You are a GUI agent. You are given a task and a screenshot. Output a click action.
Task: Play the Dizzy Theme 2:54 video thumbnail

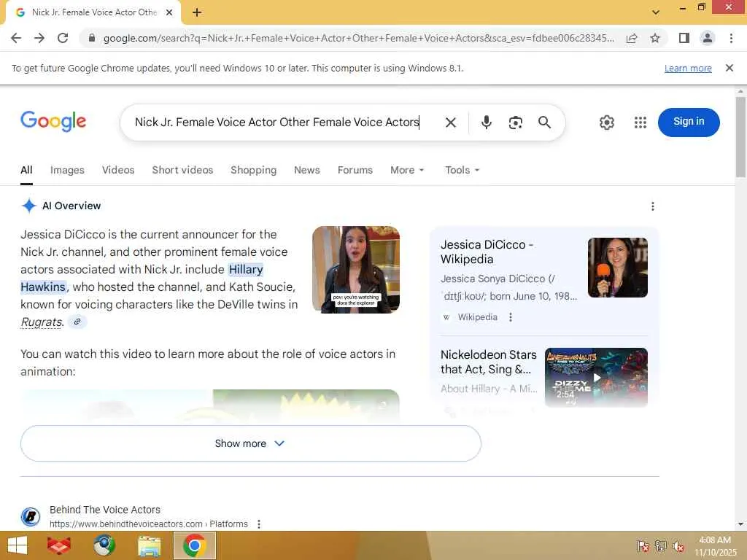coord(596,378)
